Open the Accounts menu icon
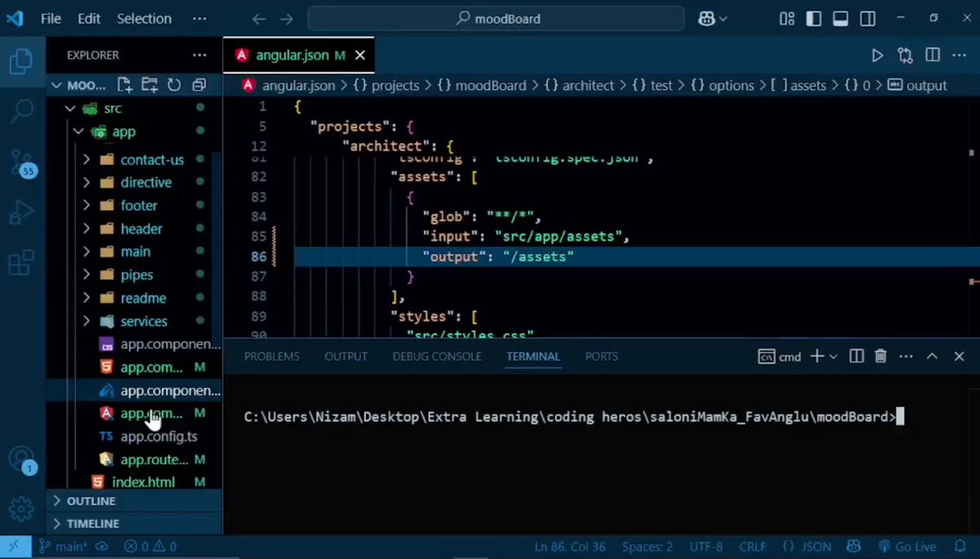The image size is (980, 559). click(22, 459)
